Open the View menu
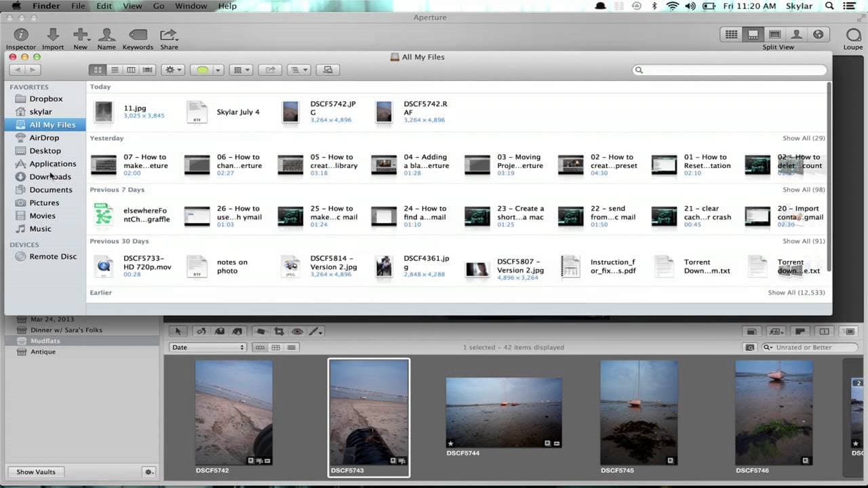This screenshot has height=488, width=868. point(132,6)
